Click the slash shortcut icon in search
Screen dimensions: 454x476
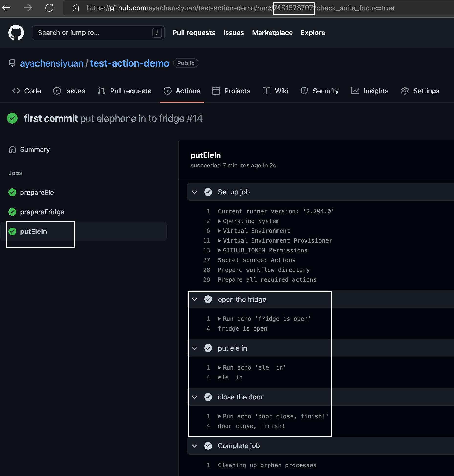click(157, 33)
